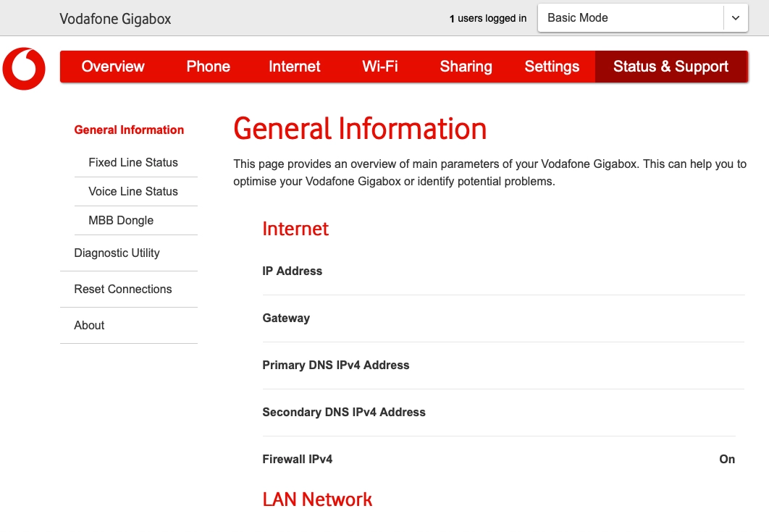Image resolution: width=769 pixels, height=532 pixels.
Task: View the About page
Action: (x=88, y=325)
